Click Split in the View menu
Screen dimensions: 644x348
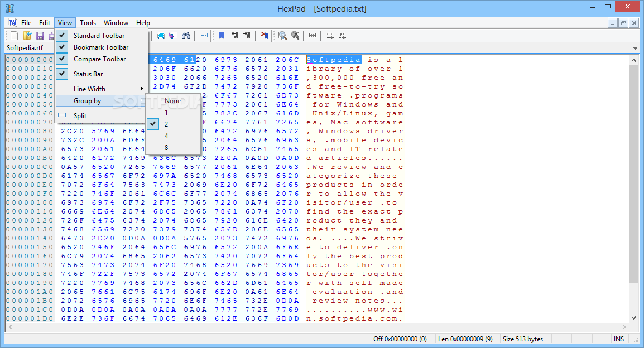click(x=101, y=116)
